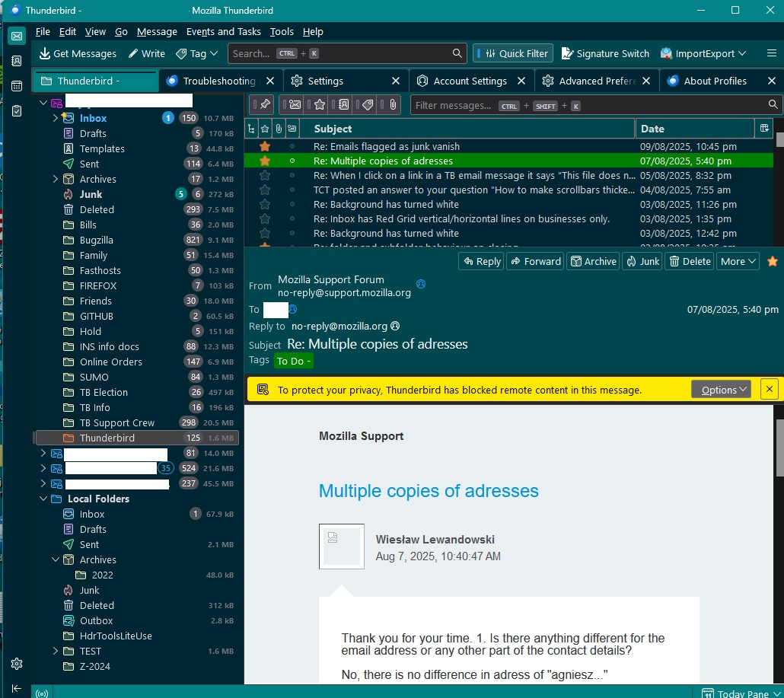Expand the TEST folder

pos(55,651)
